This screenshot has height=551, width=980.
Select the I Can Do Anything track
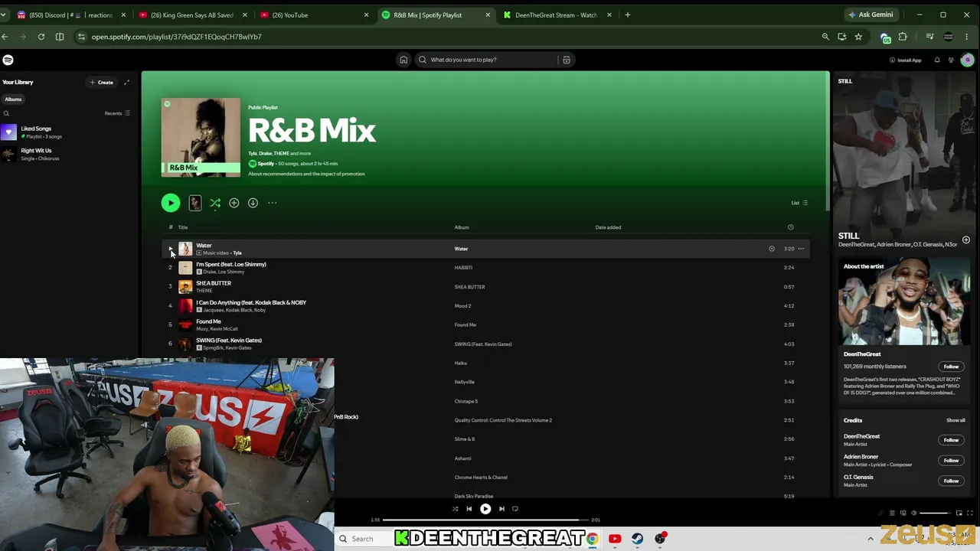[x=487, y=306]
